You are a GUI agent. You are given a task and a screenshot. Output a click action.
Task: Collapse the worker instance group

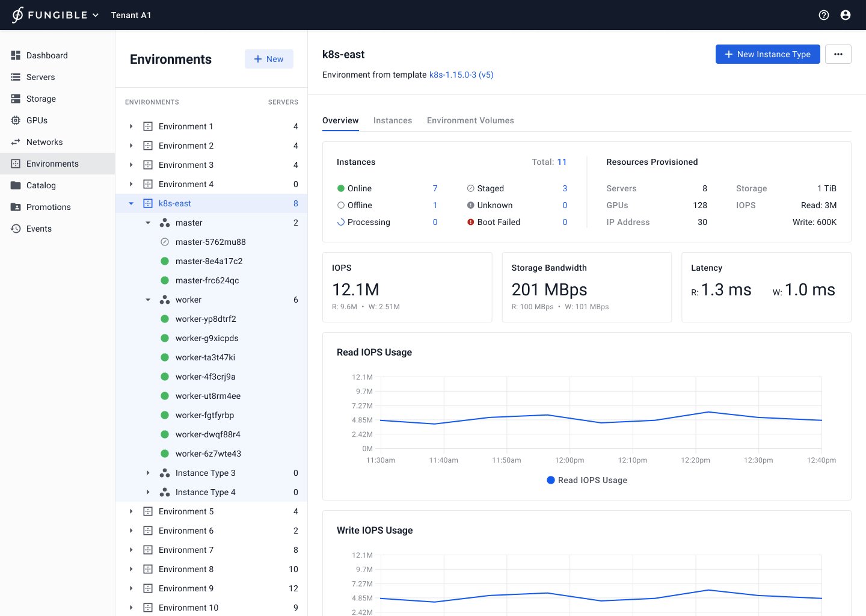(x=148, y=300)
